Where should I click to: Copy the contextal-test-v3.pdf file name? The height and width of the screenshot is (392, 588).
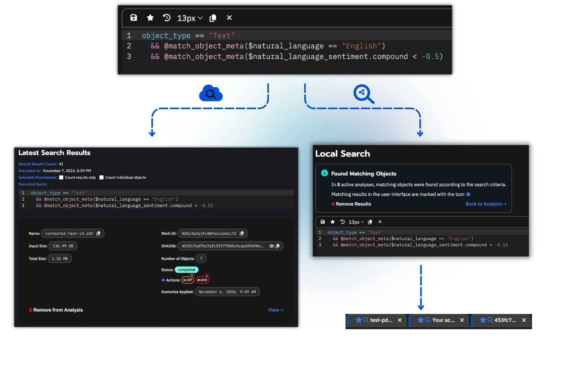(99, 233)
